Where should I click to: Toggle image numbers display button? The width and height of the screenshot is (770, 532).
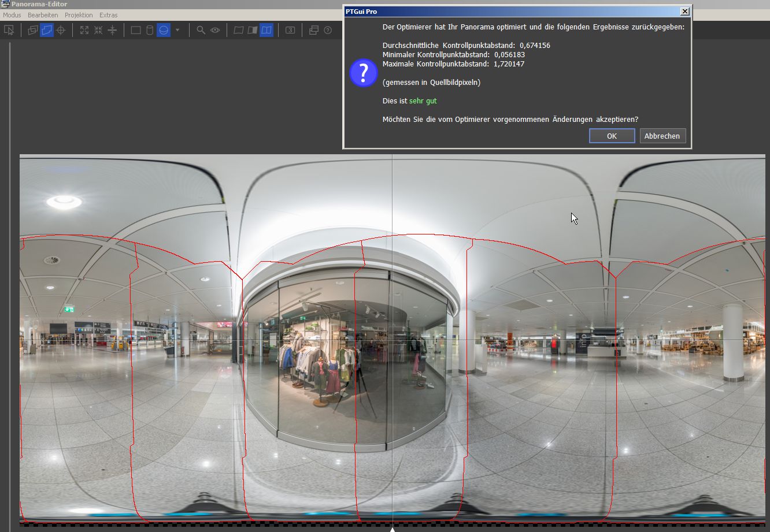pos(290,30)
